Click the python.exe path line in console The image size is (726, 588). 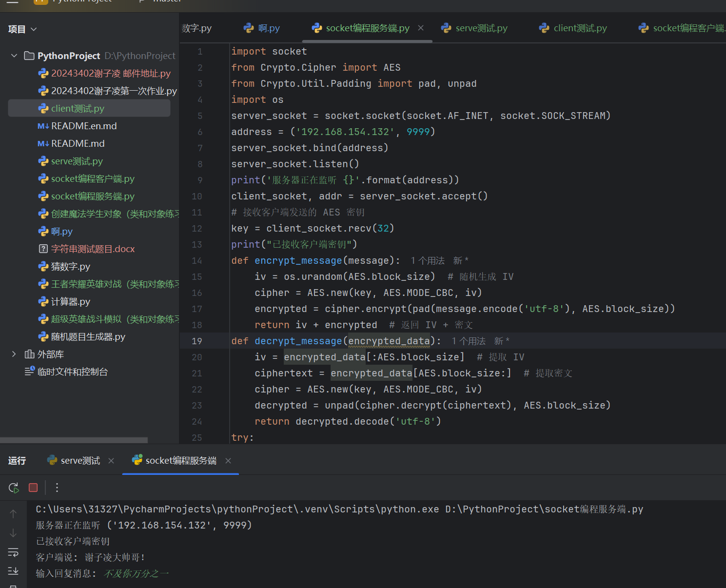pos(339,510)
